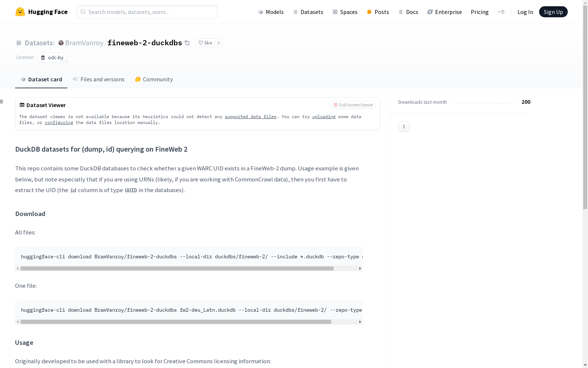
Task: Click the Hugging Face logo
Action: 42,12
